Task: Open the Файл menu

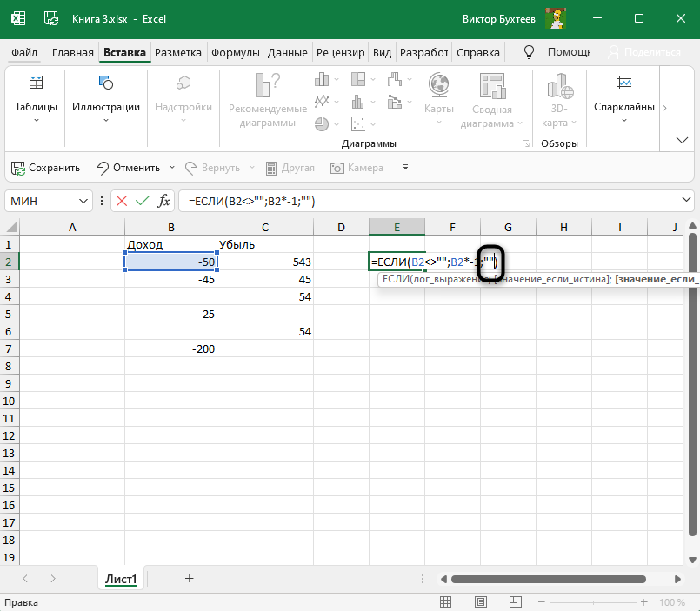Action: click(26, 52)
